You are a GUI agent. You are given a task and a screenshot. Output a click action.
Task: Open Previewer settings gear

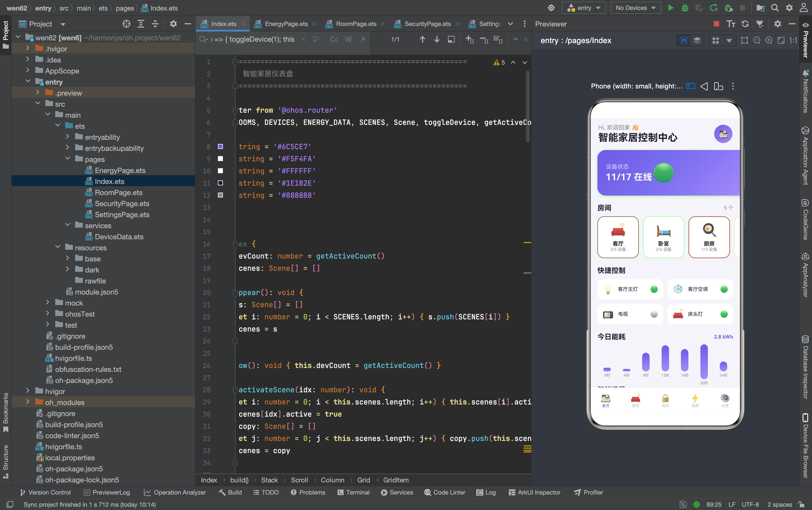click(x=777, y=24)
